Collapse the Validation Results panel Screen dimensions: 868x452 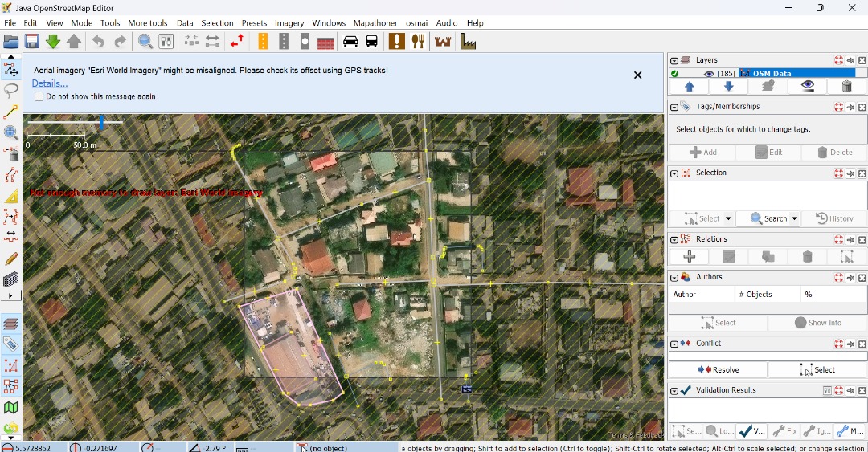coord(674,391)
